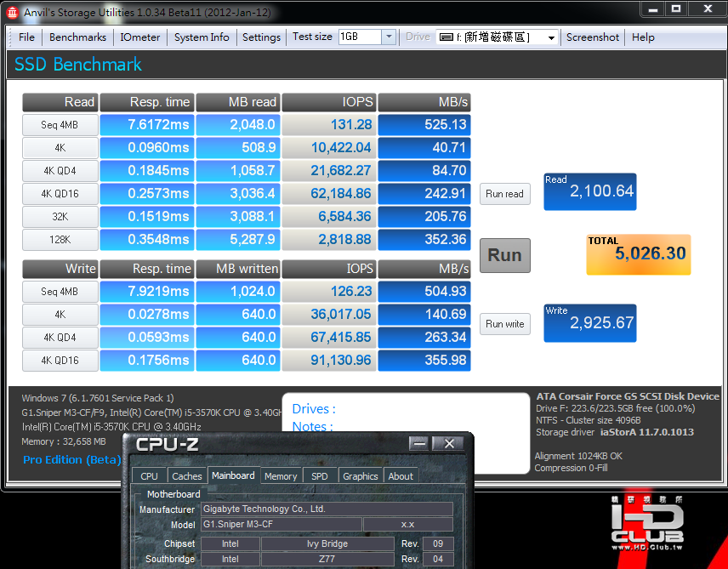Click the Manufacturer field Gigabyte Technology
The width and height of the screenshot is (728, 569).
(327, 509)
